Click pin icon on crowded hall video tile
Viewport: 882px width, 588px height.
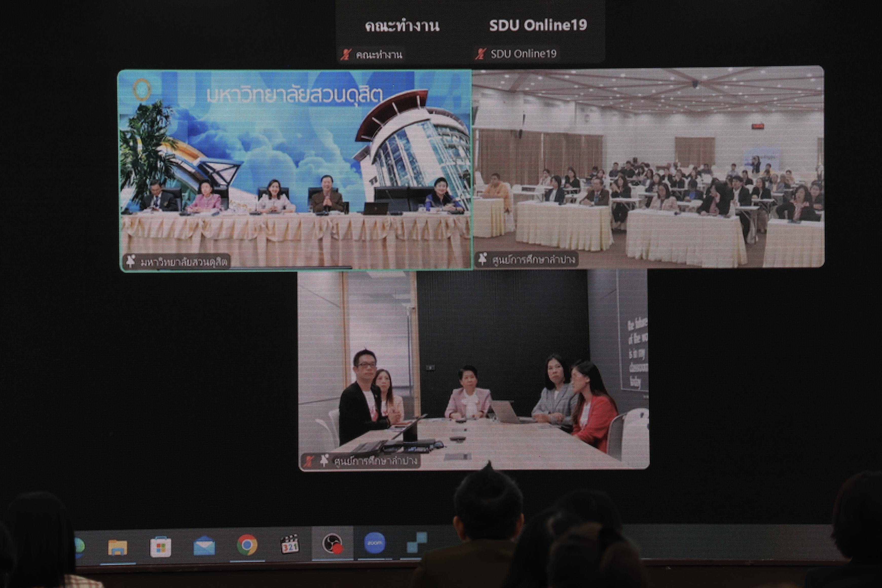(483, 258)
